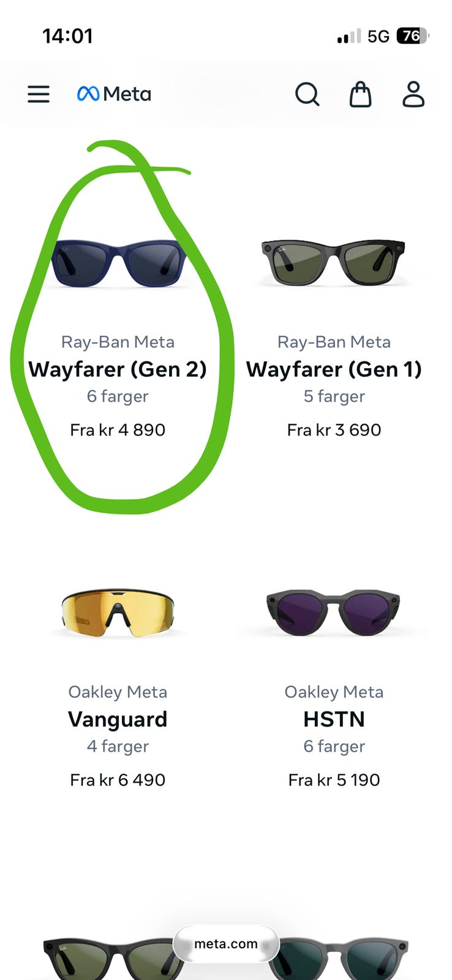This screenshot has width=452, height=980.
Task: Select the blue Wayfarer Gen 2 glasses image
Action: click(x=118, y=262)
